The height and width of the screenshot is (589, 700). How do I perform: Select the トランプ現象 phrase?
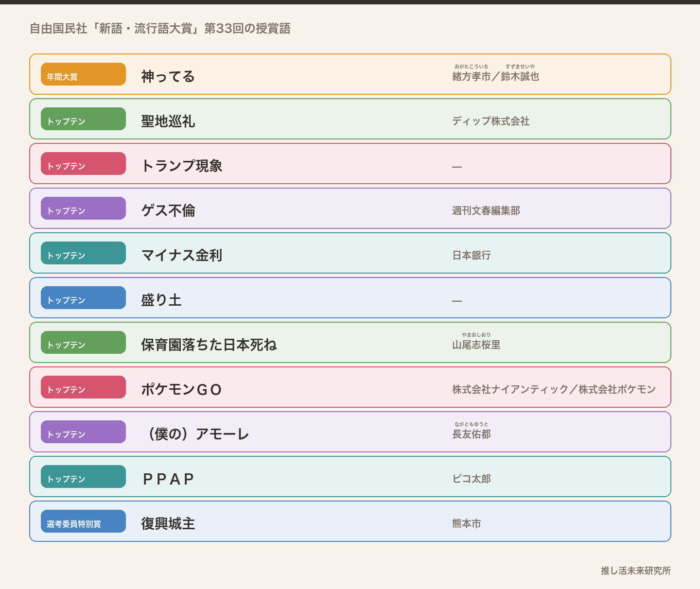(x=182, y=166)
